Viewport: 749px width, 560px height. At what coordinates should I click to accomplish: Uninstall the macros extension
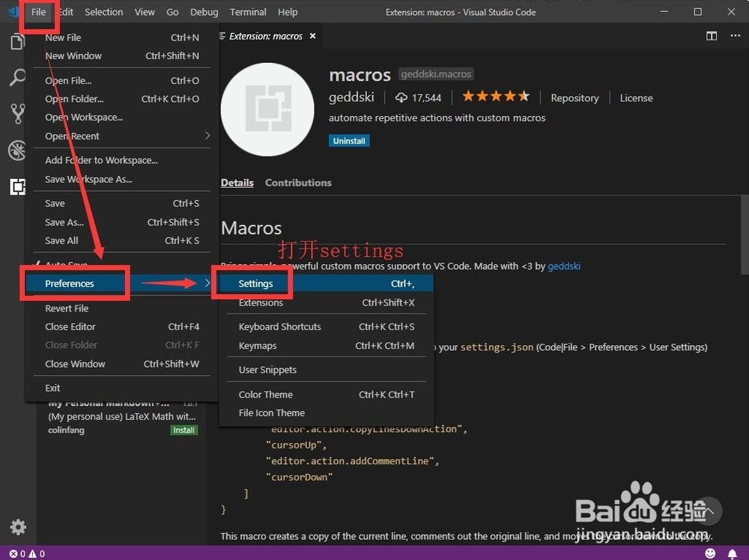[x=349, y=141]
